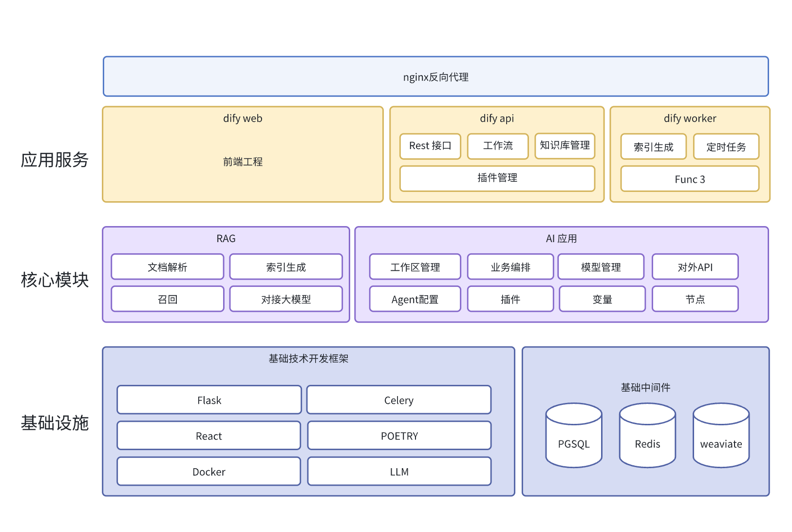Screen dimensions: 792x532
Task: Select the nginx反向代理 box
Action: [x=436, y=76]
